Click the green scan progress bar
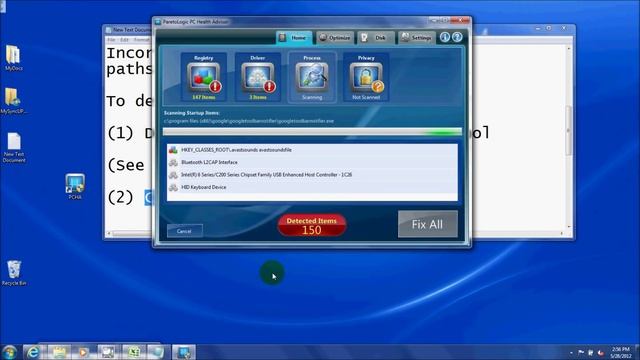This screenshot has width=640, height=360. pyautogui.click(x=312, y=131)
